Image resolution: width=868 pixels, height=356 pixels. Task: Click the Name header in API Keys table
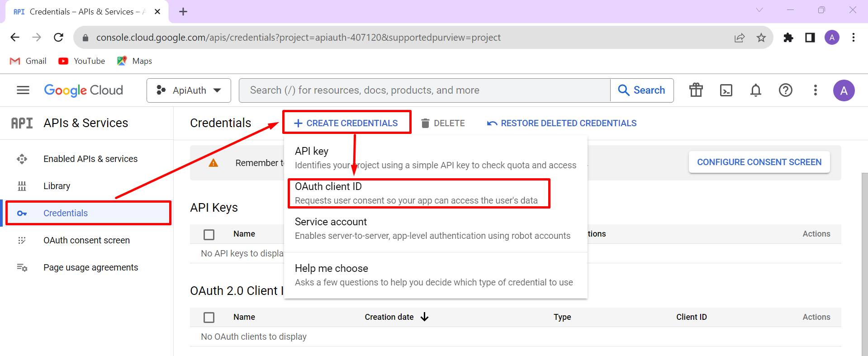point(244,234)
